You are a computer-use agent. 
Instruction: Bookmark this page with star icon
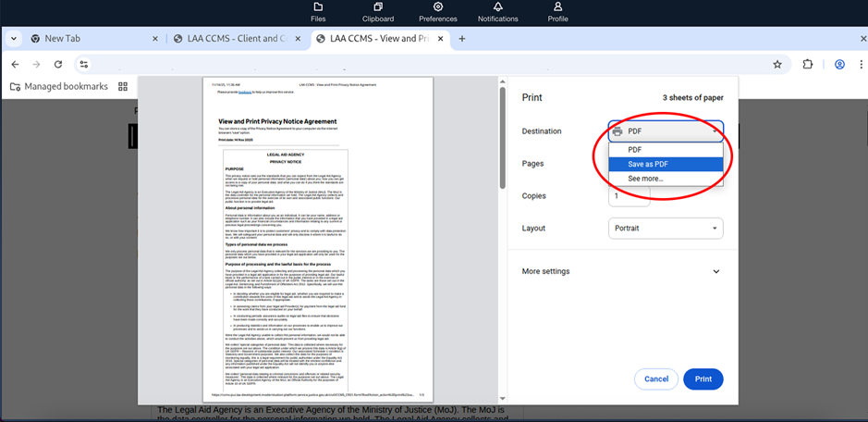(x=777, y=64)
